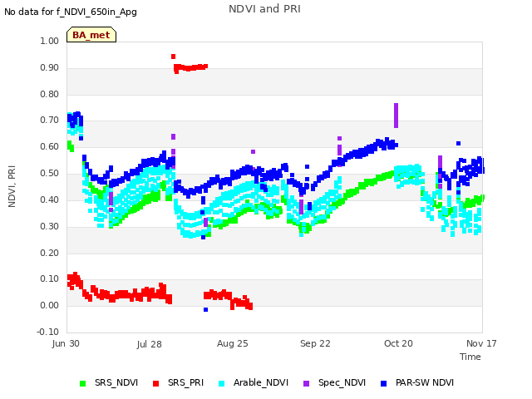Click the 0.10 y-axis tick label
The height and width of the screenshot is (399, 532).
50,279
